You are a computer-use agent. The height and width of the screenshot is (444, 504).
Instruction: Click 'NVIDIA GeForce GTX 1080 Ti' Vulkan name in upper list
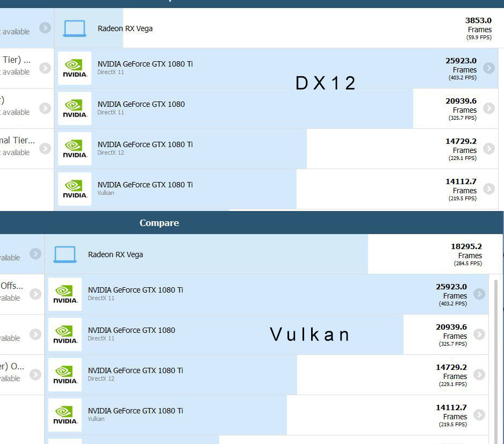pos(145,185)
